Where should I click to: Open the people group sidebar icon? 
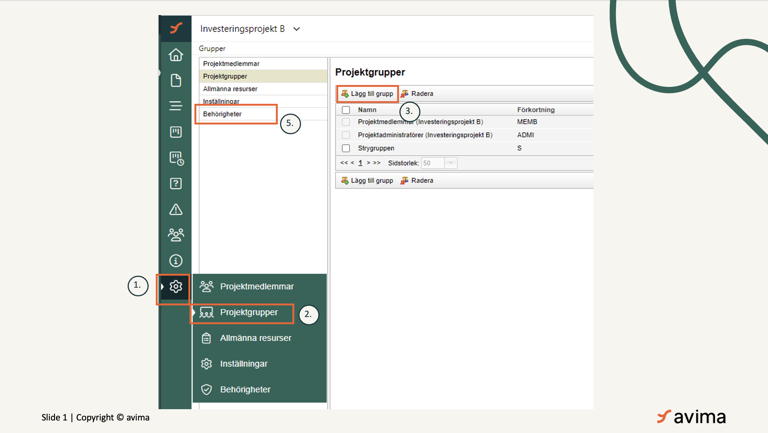(x=176, y=235)
